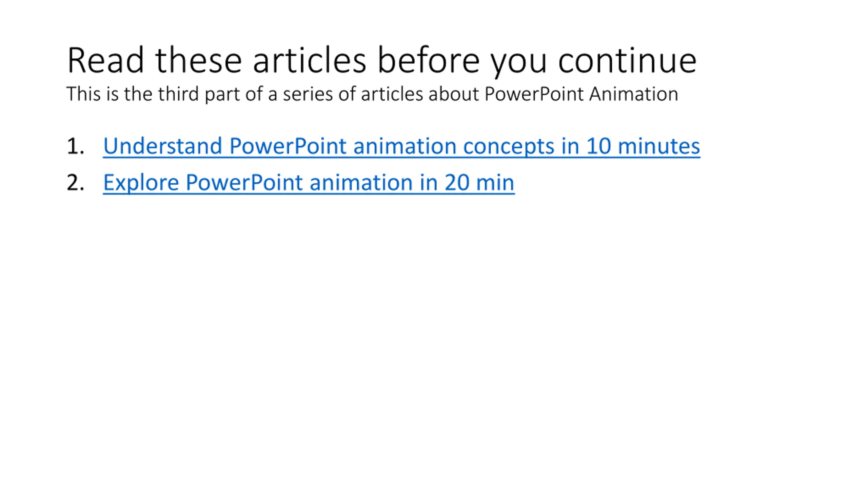The image size is (868, 488).
Task: Click the slide title 'Read these articles before you continue'
Action: [x=382, y=61]
